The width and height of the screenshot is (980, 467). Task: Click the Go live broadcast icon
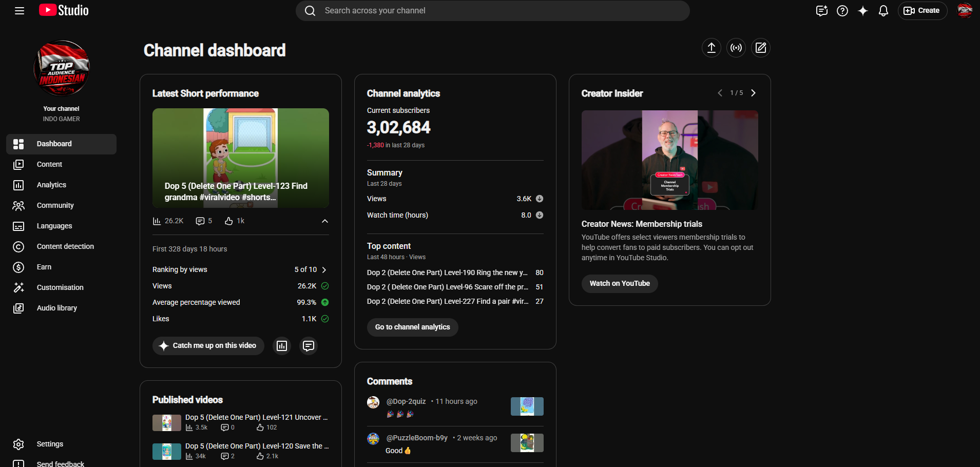736,48
